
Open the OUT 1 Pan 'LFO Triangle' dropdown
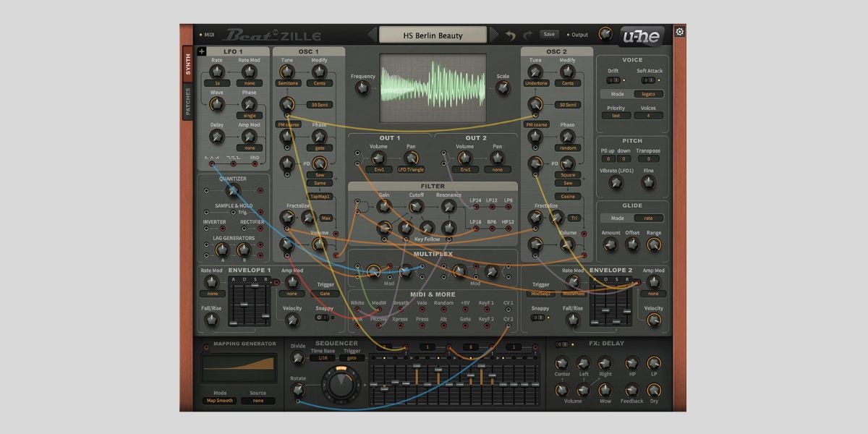tap(412, 169)
